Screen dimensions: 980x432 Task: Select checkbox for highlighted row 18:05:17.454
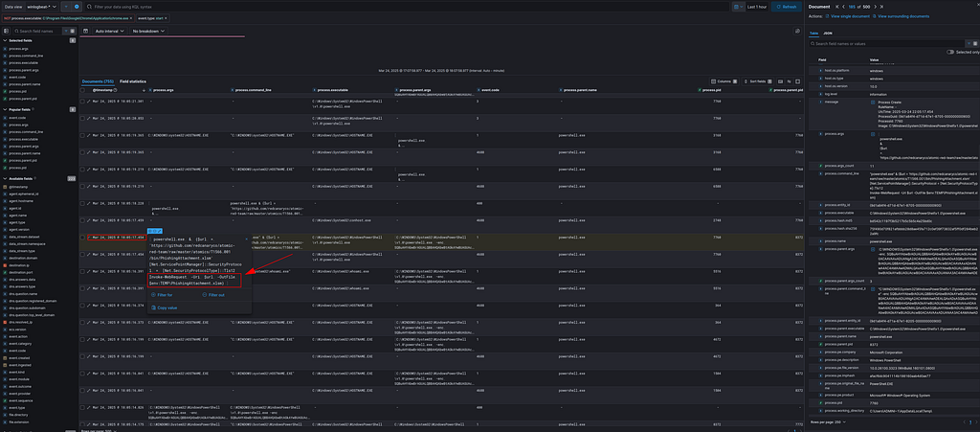tap(82, 238)
